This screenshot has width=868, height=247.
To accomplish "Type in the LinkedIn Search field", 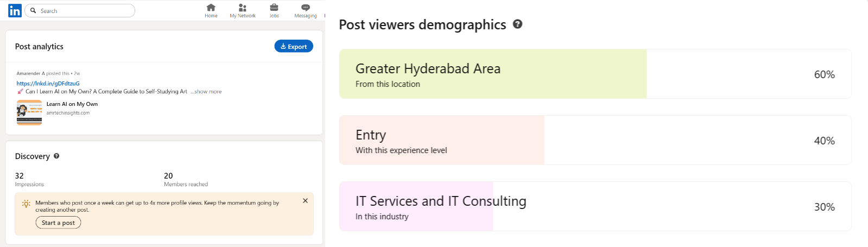I will tap(84, 11).
